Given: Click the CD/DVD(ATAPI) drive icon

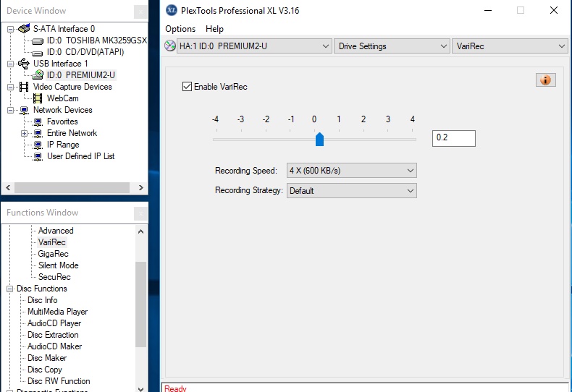Looking at the screenshot, I should [37, 53].
